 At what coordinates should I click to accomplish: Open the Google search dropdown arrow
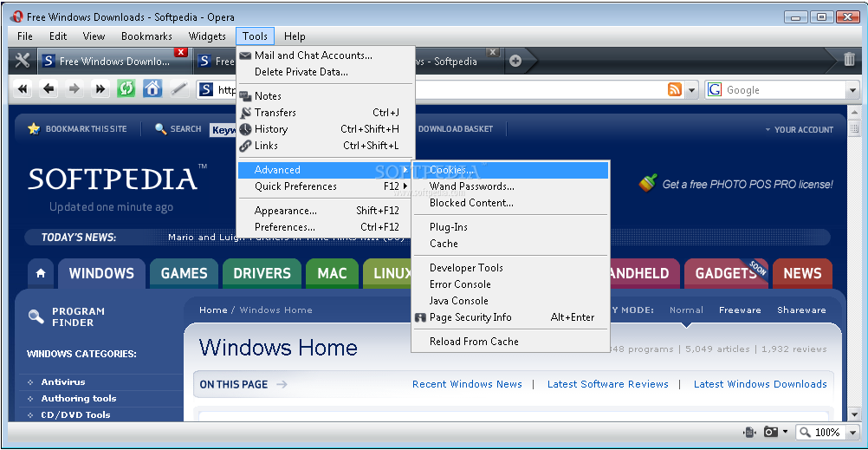[852, 90]
